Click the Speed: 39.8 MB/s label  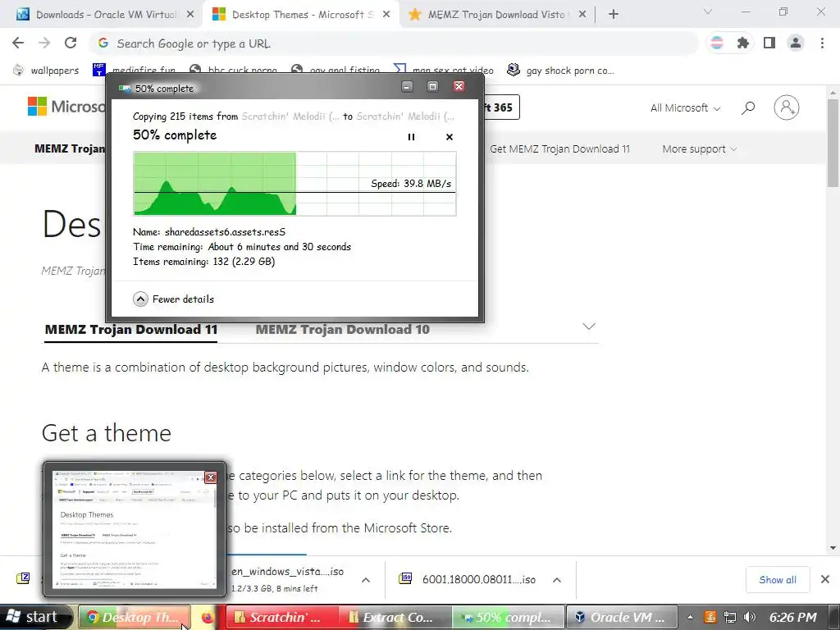411,184
